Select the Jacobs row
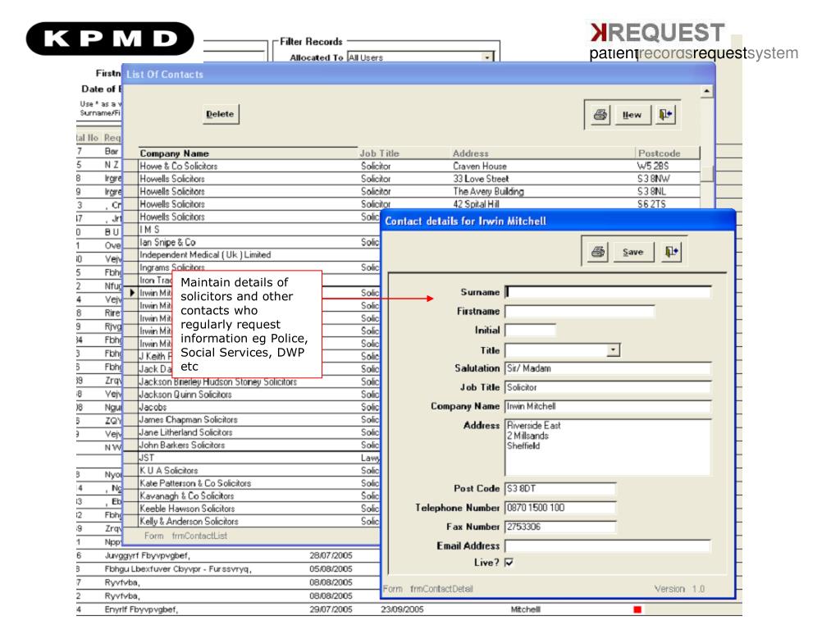Image resolution: width=840 pixels, height=630 pixels. [259, 407]
